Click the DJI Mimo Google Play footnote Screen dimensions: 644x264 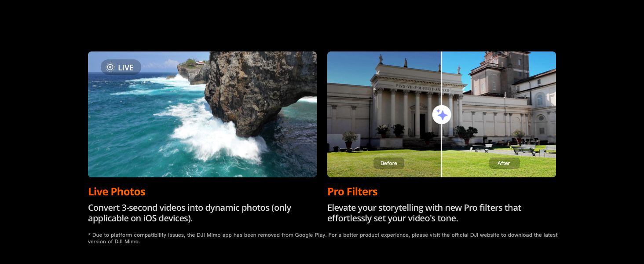pyautogui.click(x=323, y=238)
